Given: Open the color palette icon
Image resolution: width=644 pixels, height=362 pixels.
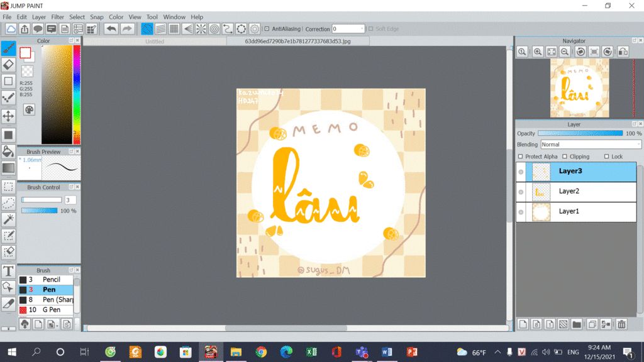Looking at the screenshot, I should [x=29, y=109].
